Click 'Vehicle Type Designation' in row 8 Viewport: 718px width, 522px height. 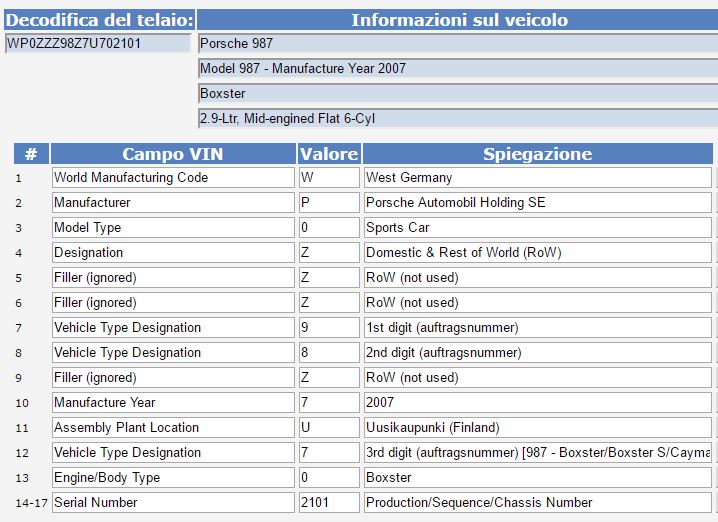[173, 353]
